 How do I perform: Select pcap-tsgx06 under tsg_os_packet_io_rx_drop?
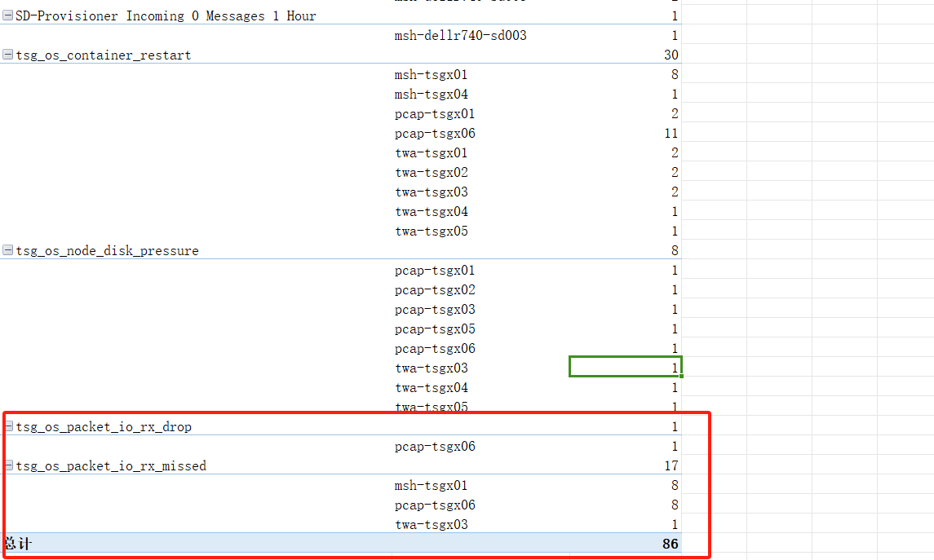[435, 447]
